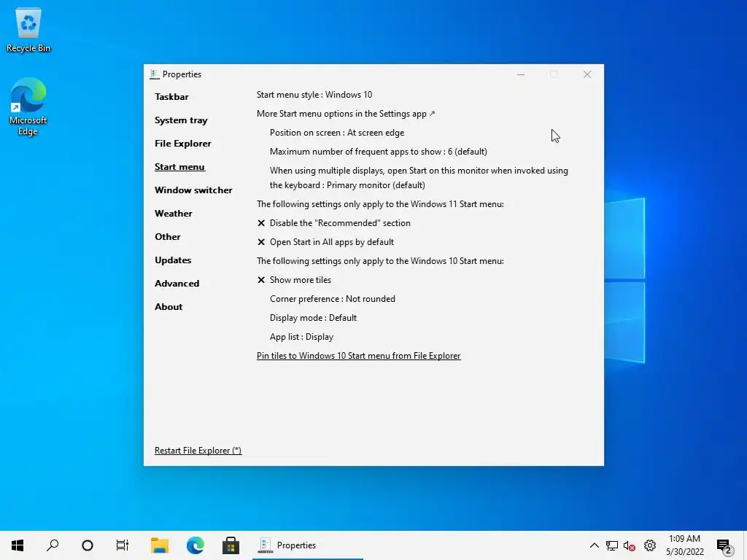Screen dimensions: 747x560
Task: Change Display mode setting
Action: point(313,318)
